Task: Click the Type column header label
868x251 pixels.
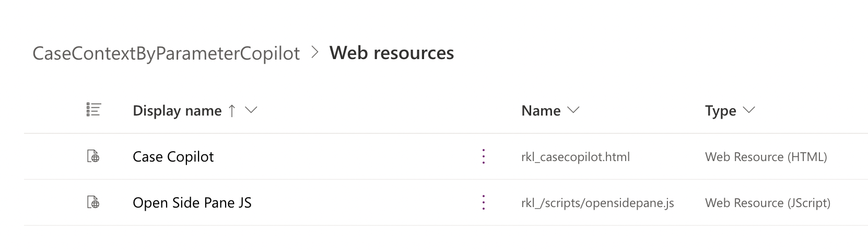Action: pos(720,111)
